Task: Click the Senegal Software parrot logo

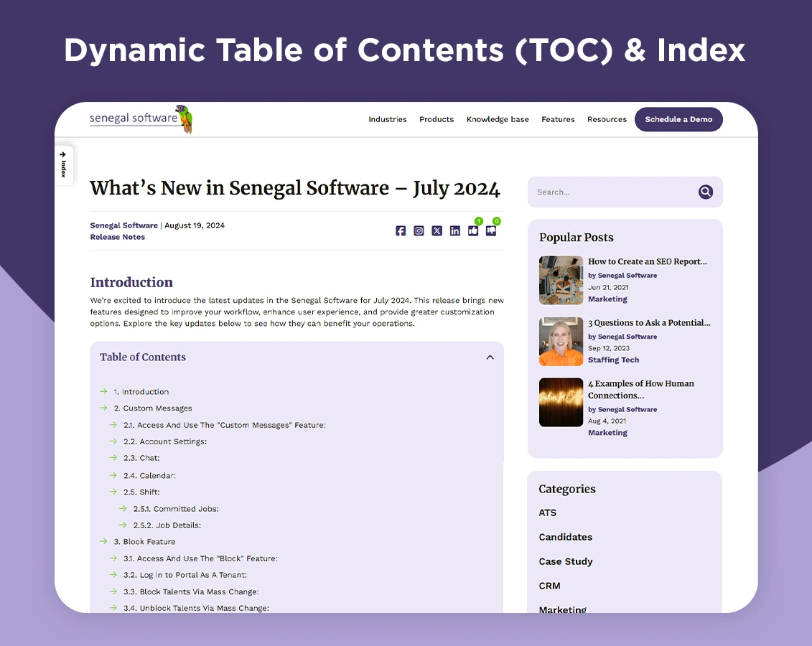Action: pos(141,119)
